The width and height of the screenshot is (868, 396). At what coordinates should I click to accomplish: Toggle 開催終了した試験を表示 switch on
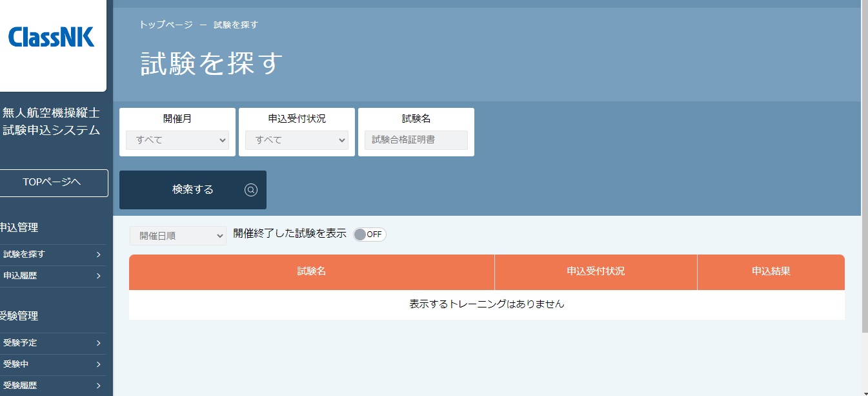point(369,234)
